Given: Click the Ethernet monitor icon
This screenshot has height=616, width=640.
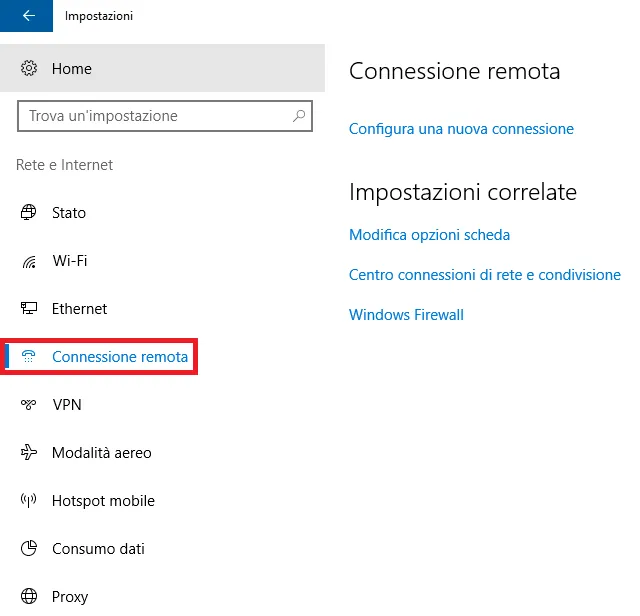Looking at the screenshot, I should coord(29,309).
